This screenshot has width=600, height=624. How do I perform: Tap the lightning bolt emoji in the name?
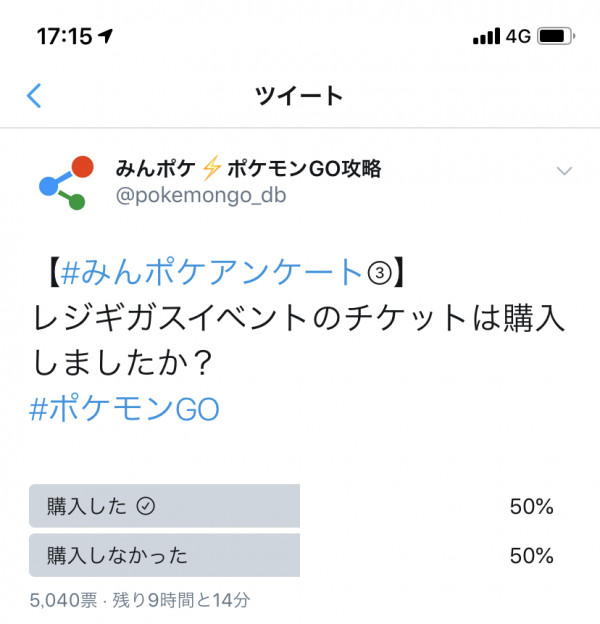[211, 168]
